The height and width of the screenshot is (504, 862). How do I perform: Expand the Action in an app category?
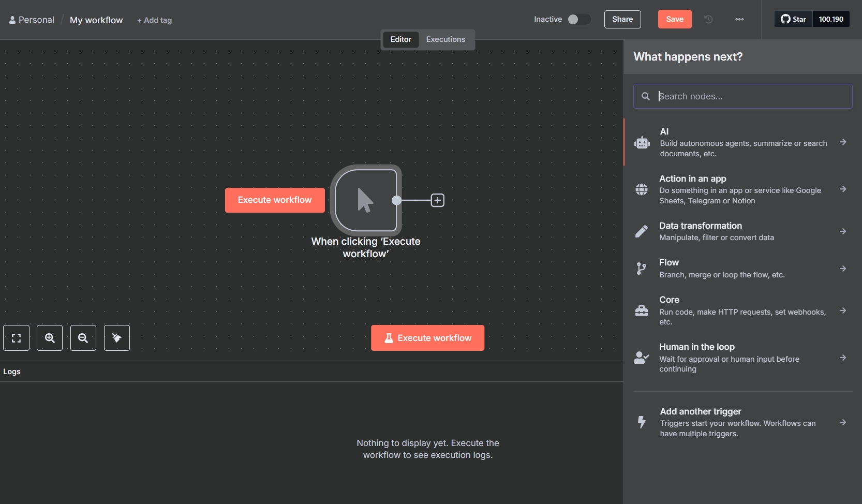(742, 189)
